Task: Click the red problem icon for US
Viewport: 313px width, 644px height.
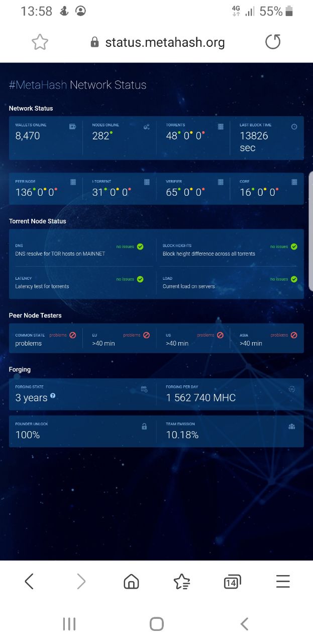Action: pos(220,335)
